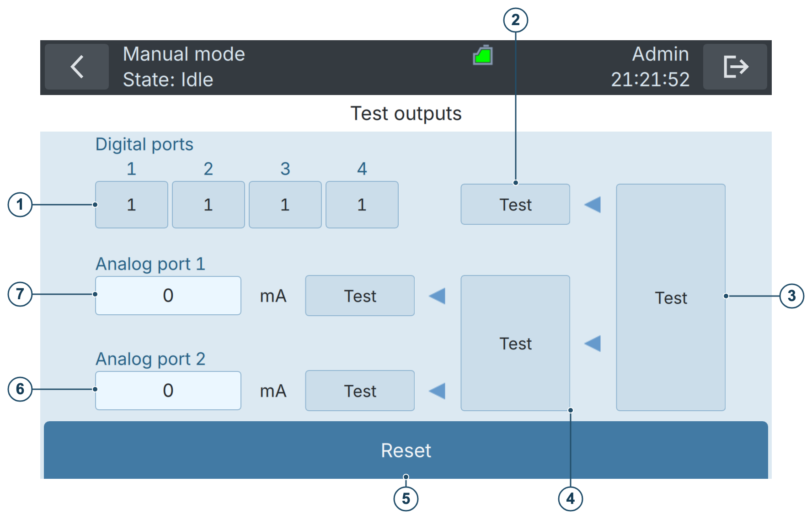The width and height of the screenshot is (812, 519).
Task: Click the Test button for digital ports
Action: tap(515, 204)
